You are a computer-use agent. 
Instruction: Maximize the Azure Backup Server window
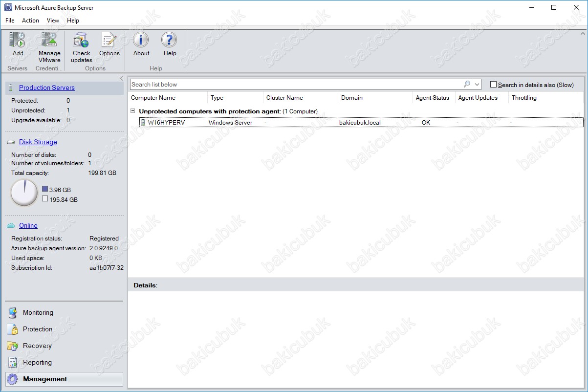coord(554,8)
